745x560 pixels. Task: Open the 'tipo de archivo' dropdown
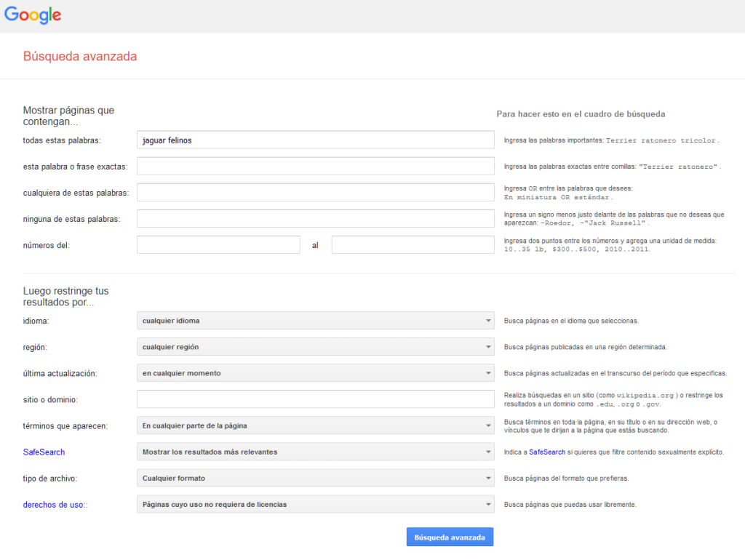pyautogui.click(x=316, y=478)
